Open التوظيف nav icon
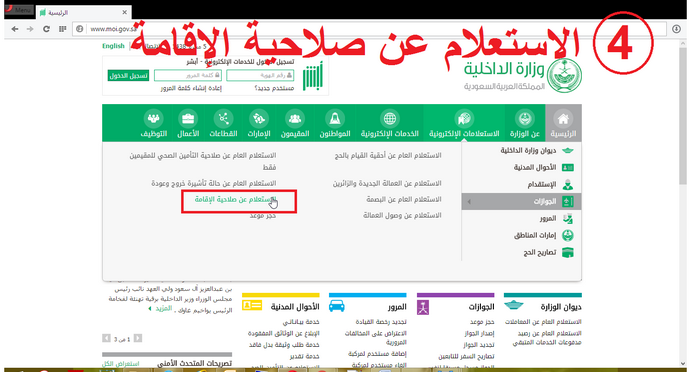Image resolution: width=691 pixels, height=372 pixels. coord(153,119)
